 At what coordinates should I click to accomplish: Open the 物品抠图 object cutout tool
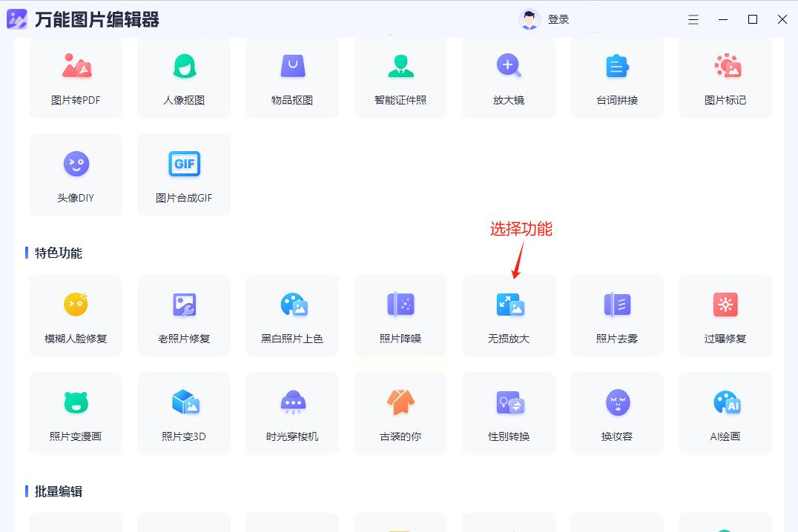pos(292,77)
